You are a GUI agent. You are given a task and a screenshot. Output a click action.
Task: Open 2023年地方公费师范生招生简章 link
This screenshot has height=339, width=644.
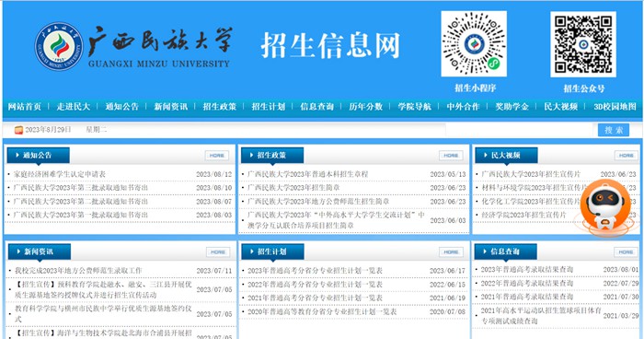(x=318, y=202)
